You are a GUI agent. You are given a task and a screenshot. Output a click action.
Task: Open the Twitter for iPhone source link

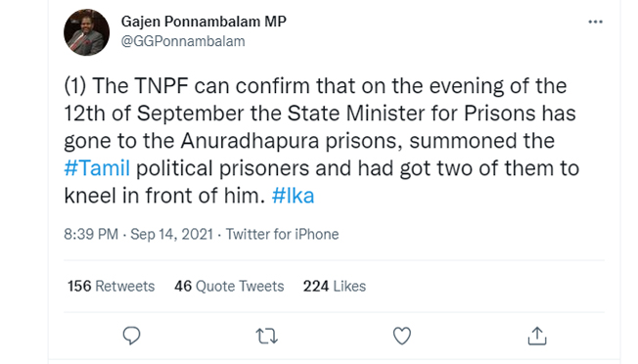[283, 234]
